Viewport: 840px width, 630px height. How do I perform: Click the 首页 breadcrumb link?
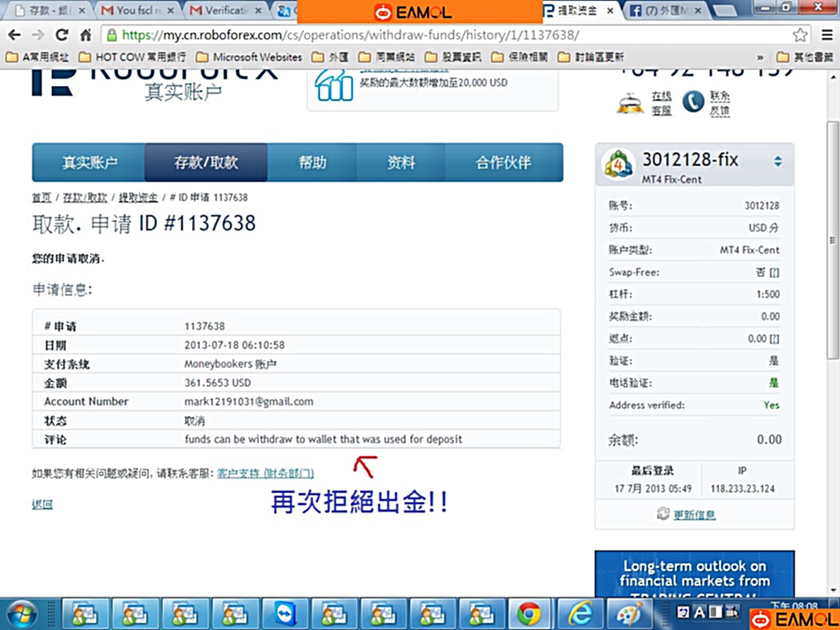click(42, 198)
